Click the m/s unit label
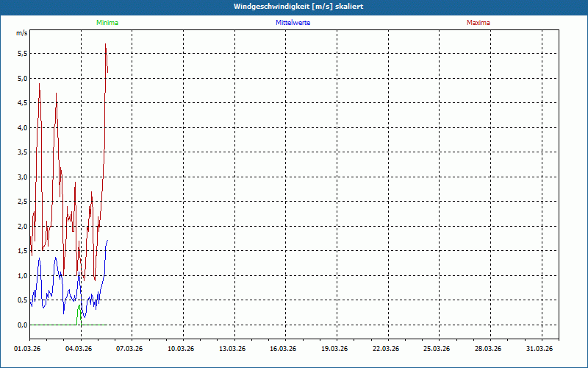 [22, 34]
